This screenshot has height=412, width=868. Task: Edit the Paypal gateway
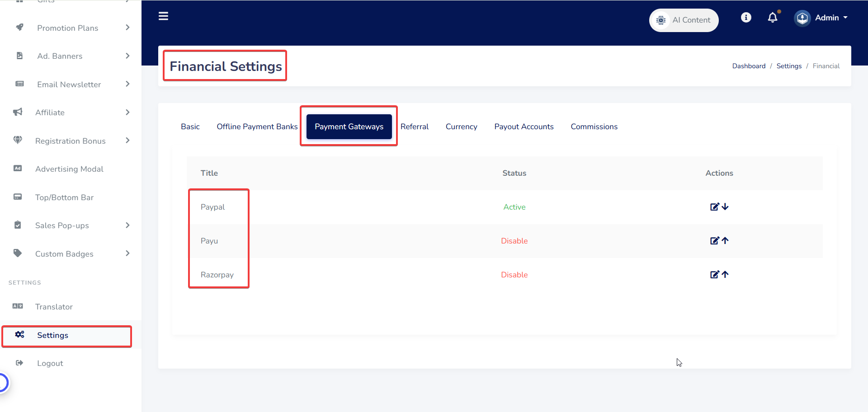coord(714,207)
